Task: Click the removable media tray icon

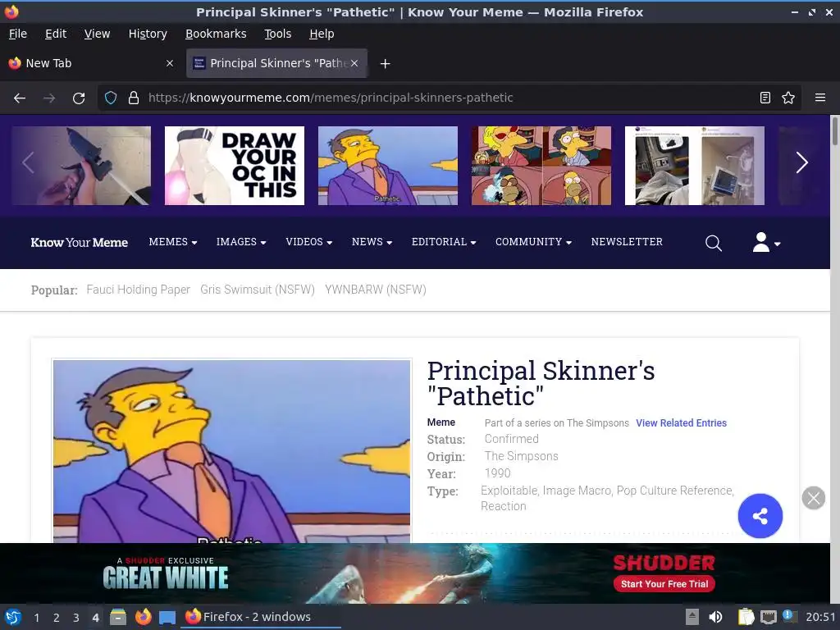Action: click(x=692, y=617)
